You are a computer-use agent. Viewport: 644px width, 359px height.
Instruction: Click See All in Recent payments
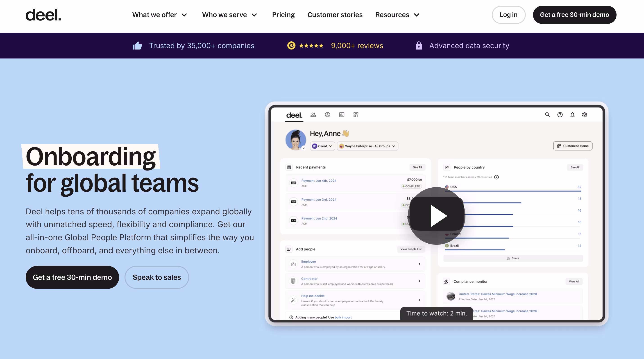coord(417,167)
